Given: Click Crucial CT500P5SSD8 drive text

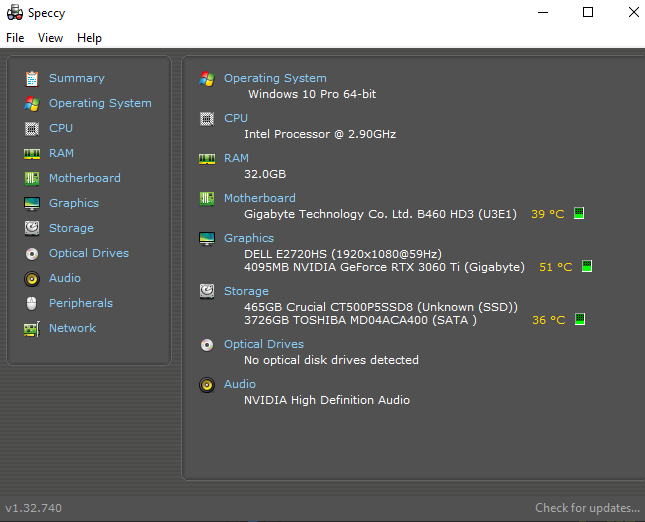Looking at the screenshot, I should click(x=381, y=307).
